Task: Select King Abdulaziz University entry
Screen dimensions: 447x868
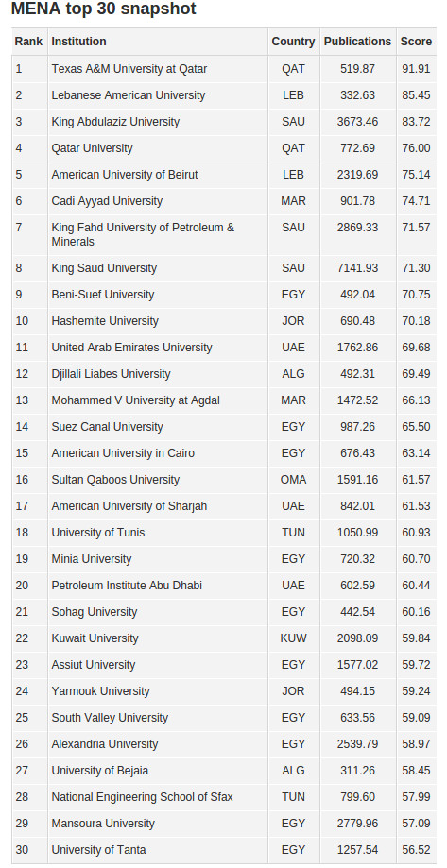Action: (x=115, y=122)
